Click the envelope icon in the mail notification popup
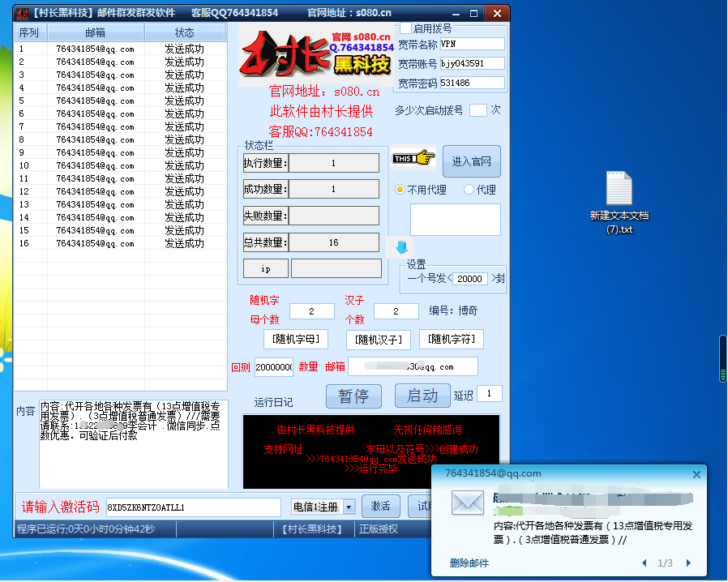The width and height of the screenshot is (728, 582). (x=467, y=503)
